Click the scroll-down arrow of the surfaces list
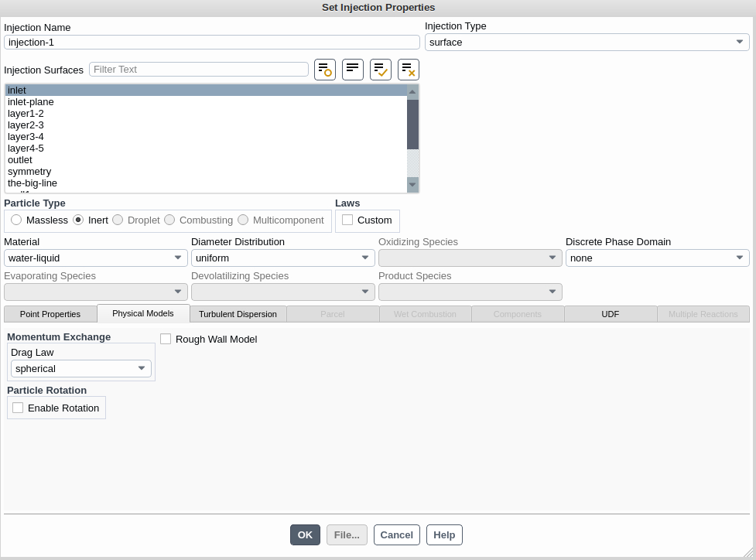The width and height of the screenshot is (756, 560). (x=412, y=184)
